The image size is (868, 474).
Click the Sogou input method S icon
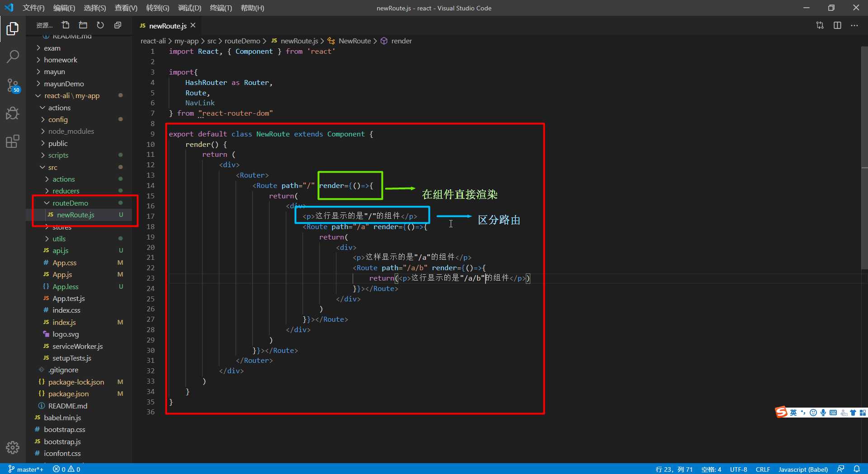click(x=781, y=412)
